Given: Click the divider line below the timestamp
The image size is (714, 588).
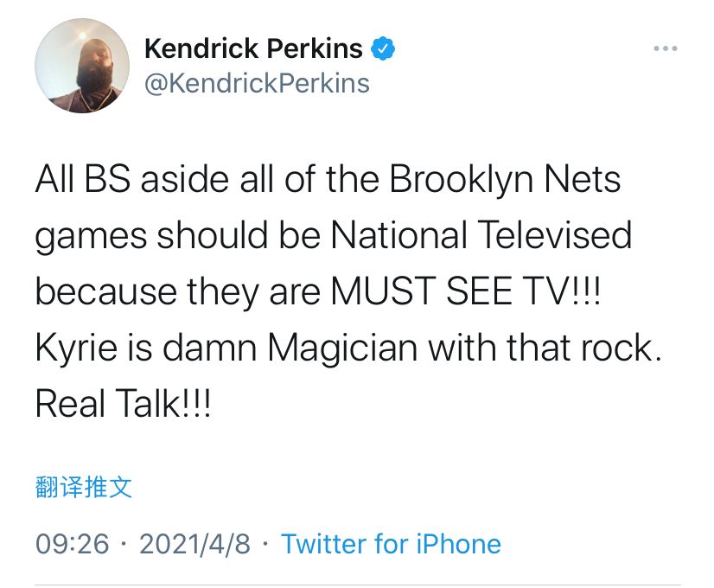Looking at the screenshot, I should [x=358, y=585].
